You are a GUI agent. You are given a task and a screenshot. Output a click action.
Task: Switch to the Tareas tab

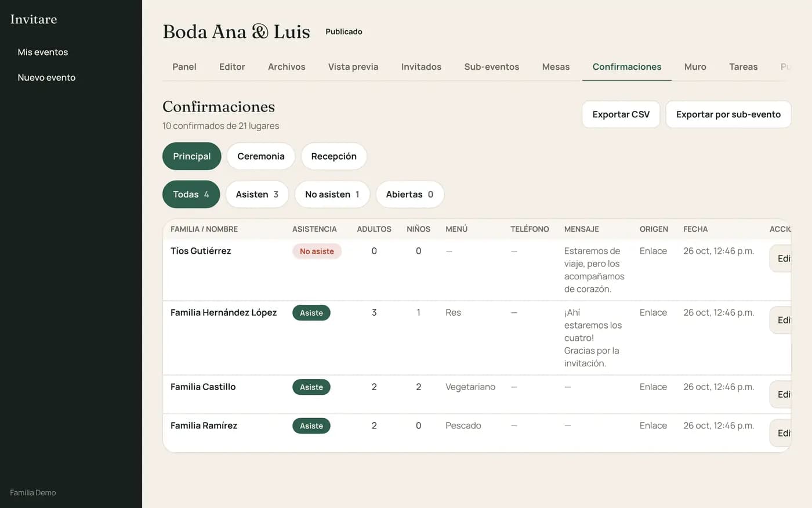(x=744, y=67)
